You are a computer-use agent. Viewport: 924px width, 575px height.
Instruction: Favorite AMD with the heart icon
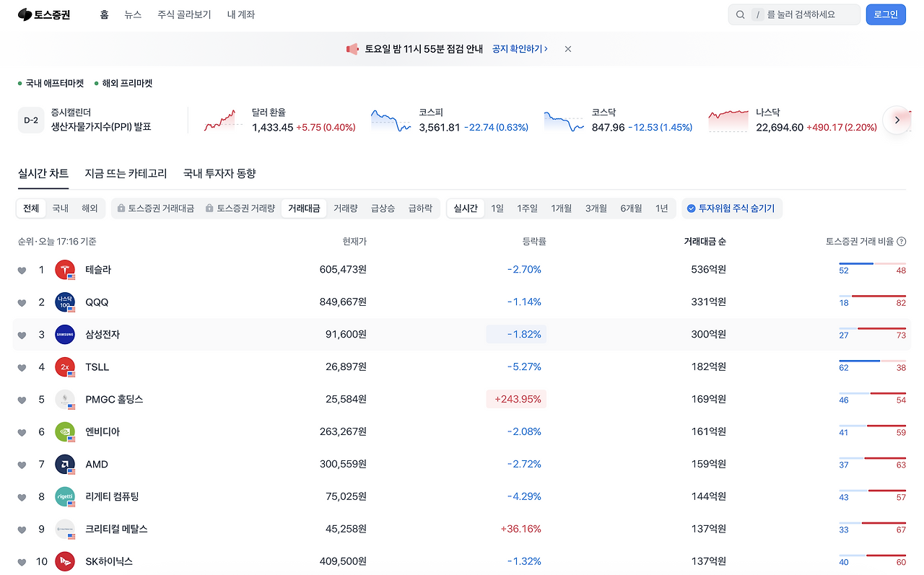click(x=22, y=465)
